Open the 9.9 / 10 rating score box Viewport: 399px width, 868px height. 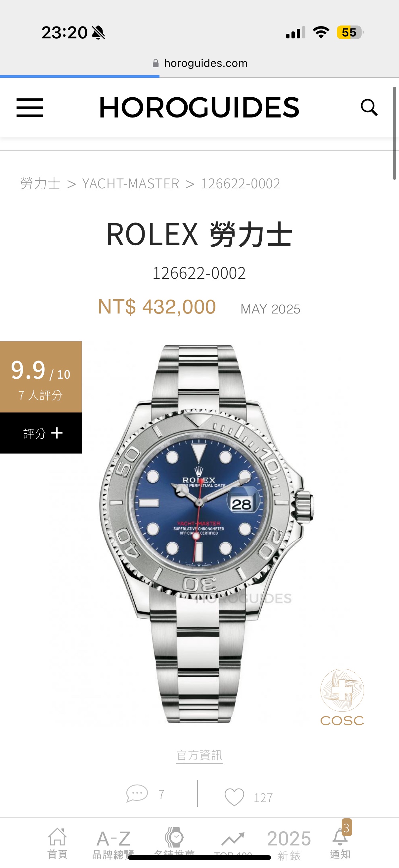click(x=41, y=377)
